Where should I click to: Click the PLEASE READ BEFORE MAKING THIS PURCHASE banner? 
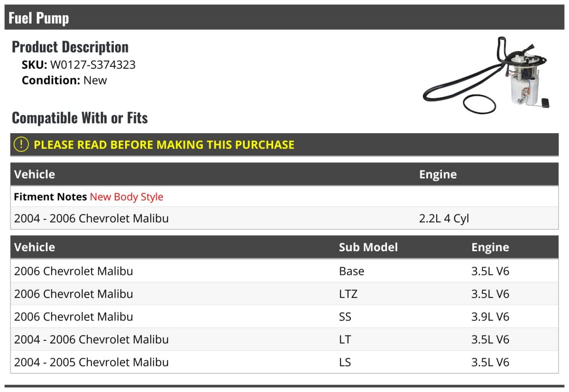(x=284, y=145)
